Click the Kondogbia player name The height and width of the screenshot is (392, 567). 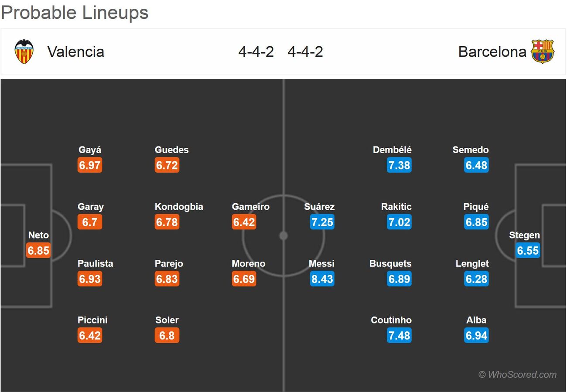(x=179, y=207)
